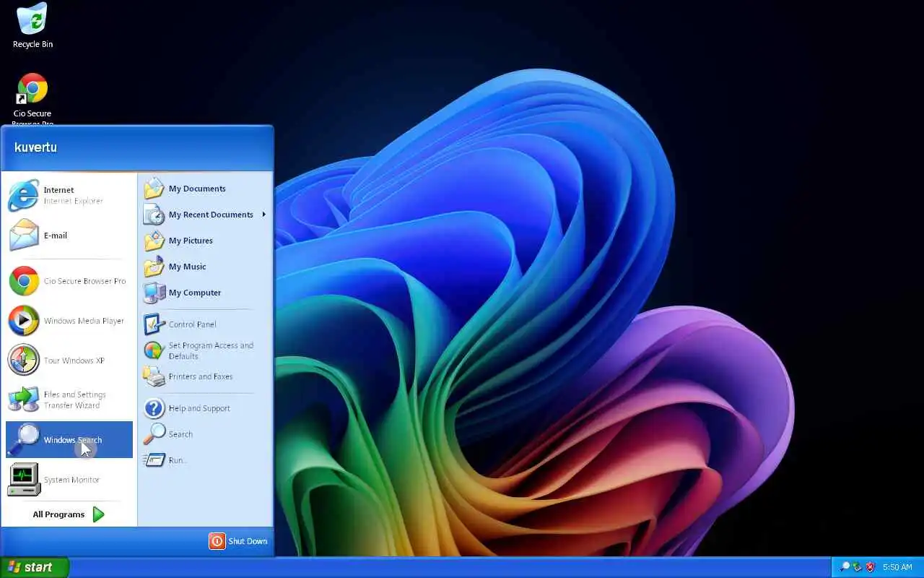Open the Control Panel
The height and width of the screenshot is (578, 924).
coord(206,324)
